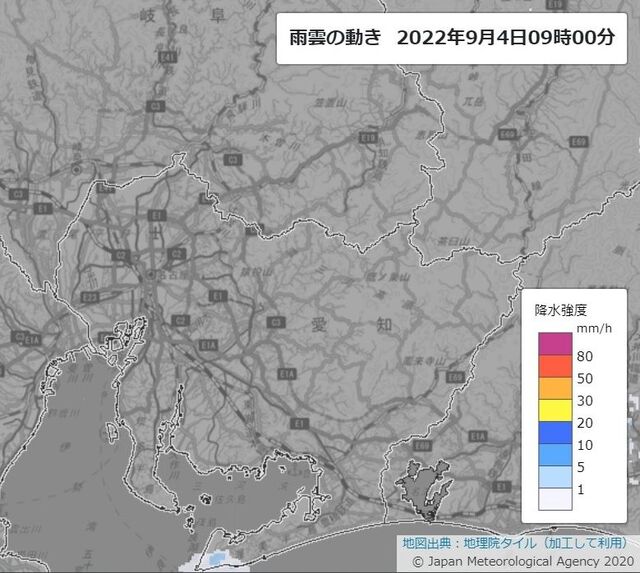
Task: Click the legend value 1
Action: (580, 489)
